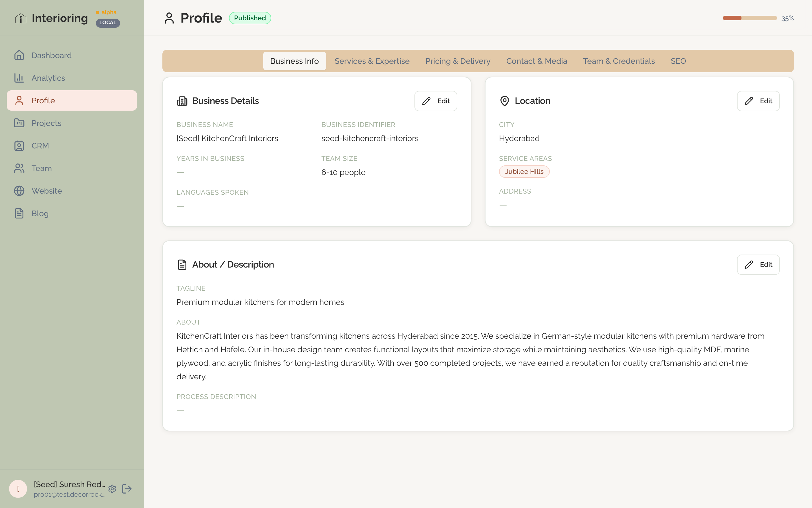Image resolution: width=812 pixels, height=508 pixels.
Task: Open Team from the sidebar
Action: point(72,168)
